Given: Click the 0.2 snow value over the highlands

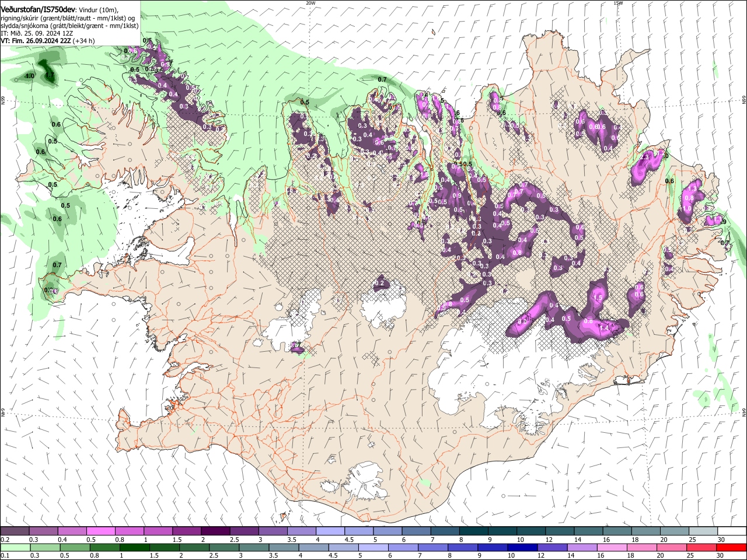Looking at the screenshot, I should 381,283.
